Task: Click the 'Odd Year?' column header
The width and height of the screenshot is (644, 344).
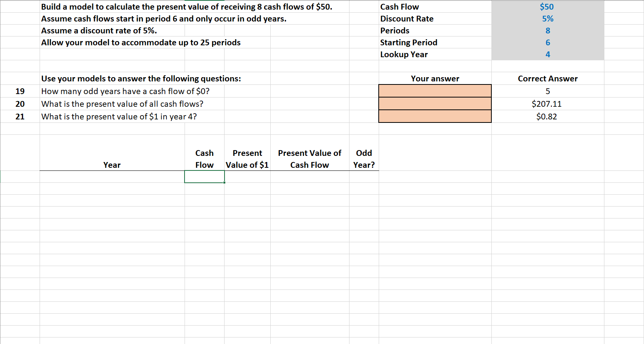Action: [364, 159]
